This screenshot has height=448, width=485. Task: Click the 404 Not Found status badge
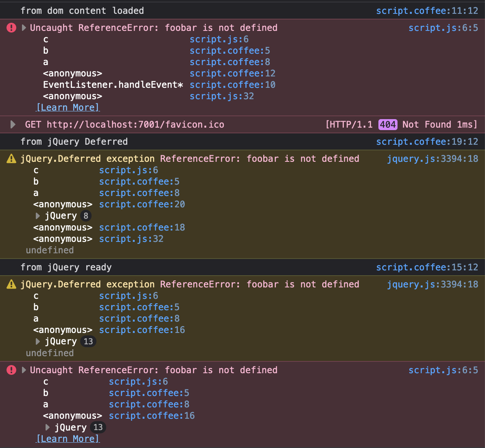pos(387,124)
